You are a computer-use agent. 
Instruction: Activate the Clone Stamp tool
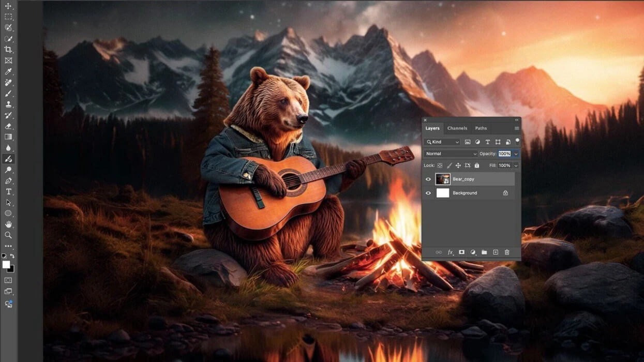pyautogui.click(x=8, y=104)
